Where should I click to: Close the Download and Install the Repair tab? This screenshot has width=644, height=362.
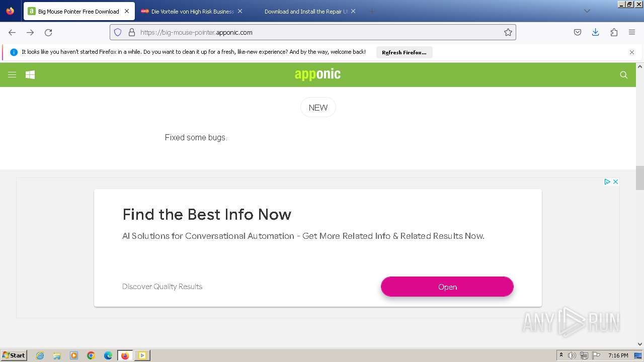[x=353, y=11]
